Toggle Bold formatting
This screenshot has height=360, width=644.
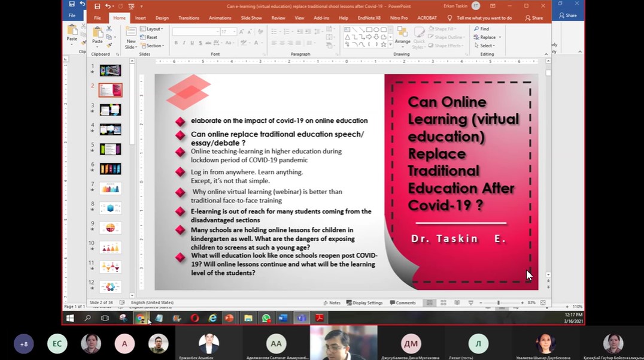(x=176, y=43)
